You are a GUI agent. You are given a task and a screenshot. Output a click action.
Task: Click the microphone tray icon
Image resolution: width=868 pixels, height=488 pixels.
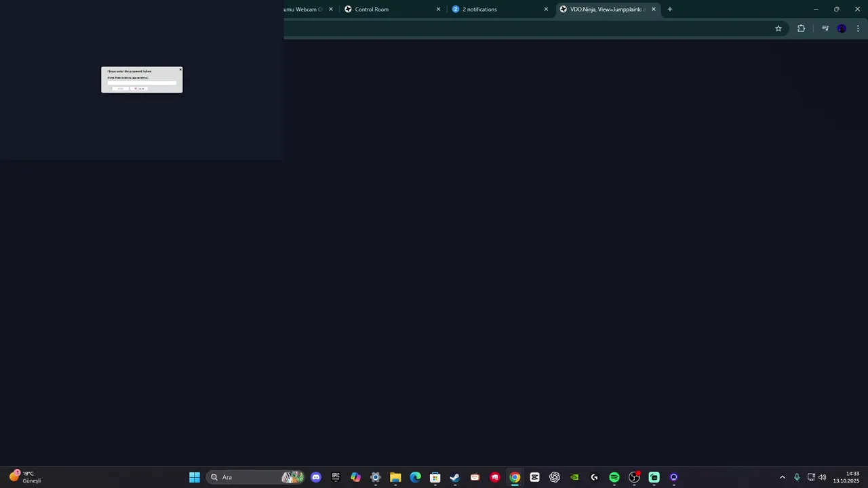click(x=797, y=477)
